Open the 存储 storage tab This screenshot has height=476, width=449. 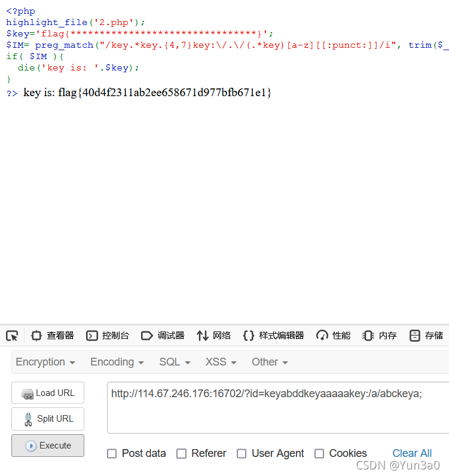click(426, 336)
